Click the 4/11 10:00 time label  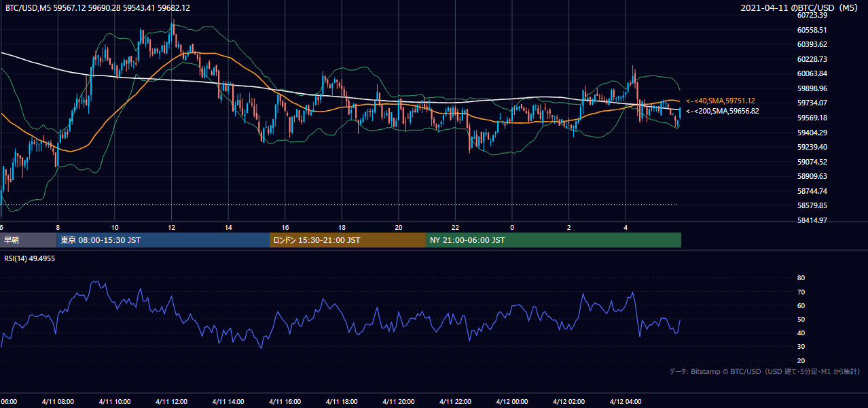tap(113, 402)
